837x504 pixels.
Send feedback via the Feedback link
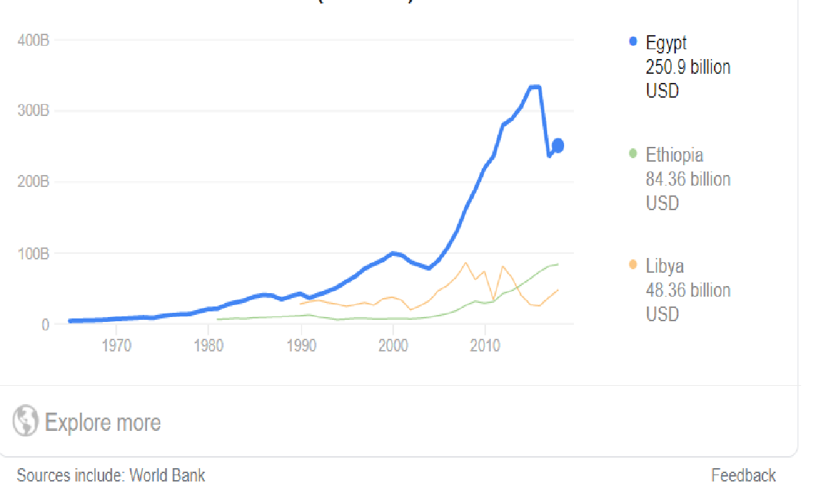743,475
